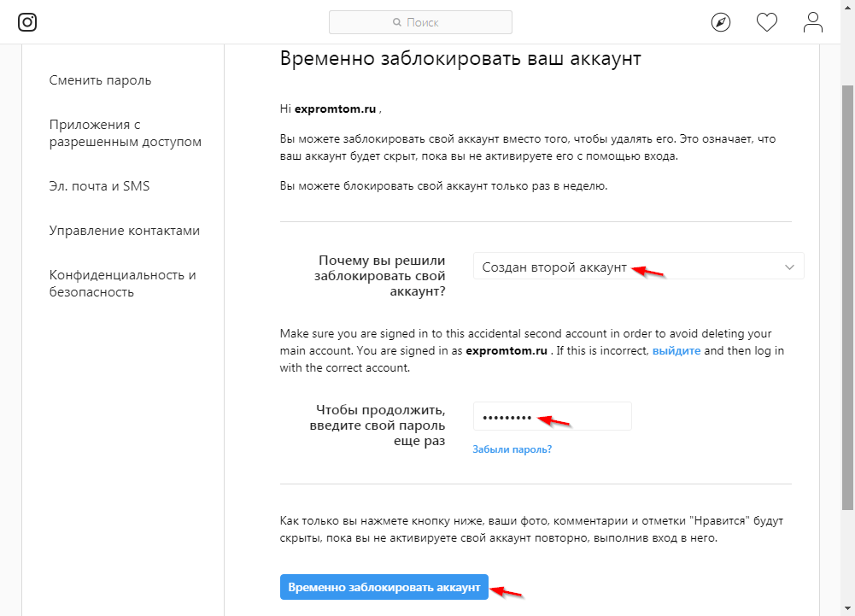Screen dimensions: 855x616
Task: Click the scrollbar down arrow
Action: coord(848,607)
